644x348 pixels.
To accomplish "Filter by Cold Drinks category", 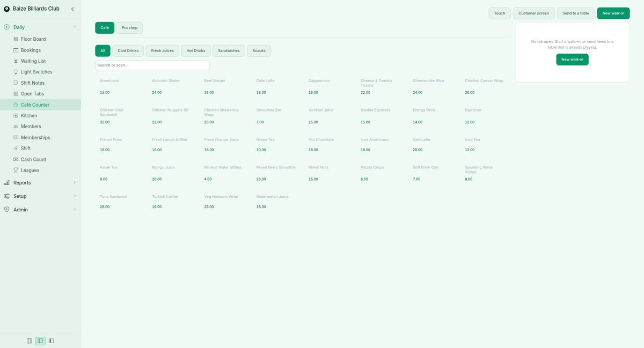I will pyautogui.click(x=128, y=50).
